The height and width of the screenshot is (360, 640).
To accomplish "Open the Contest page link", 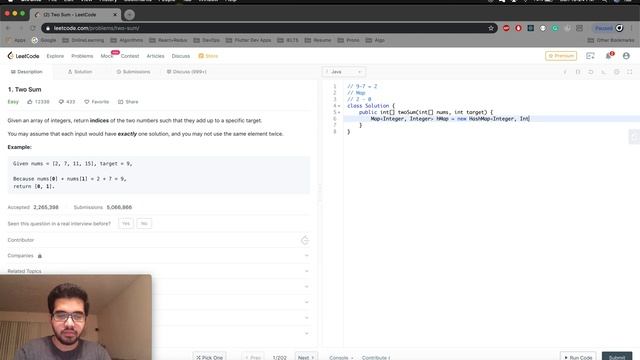I will 130,56.
